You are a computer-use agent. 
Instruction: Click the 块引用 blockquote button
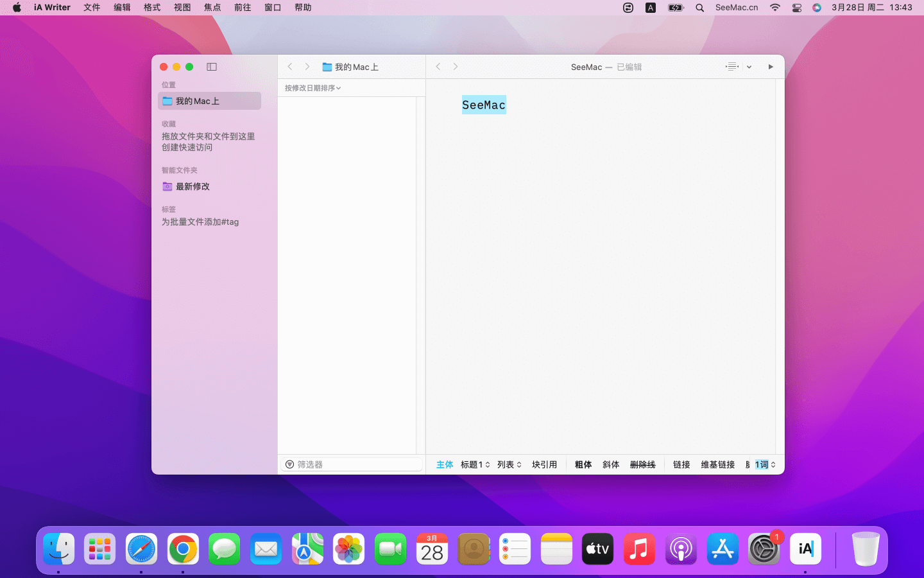point(544,464)
